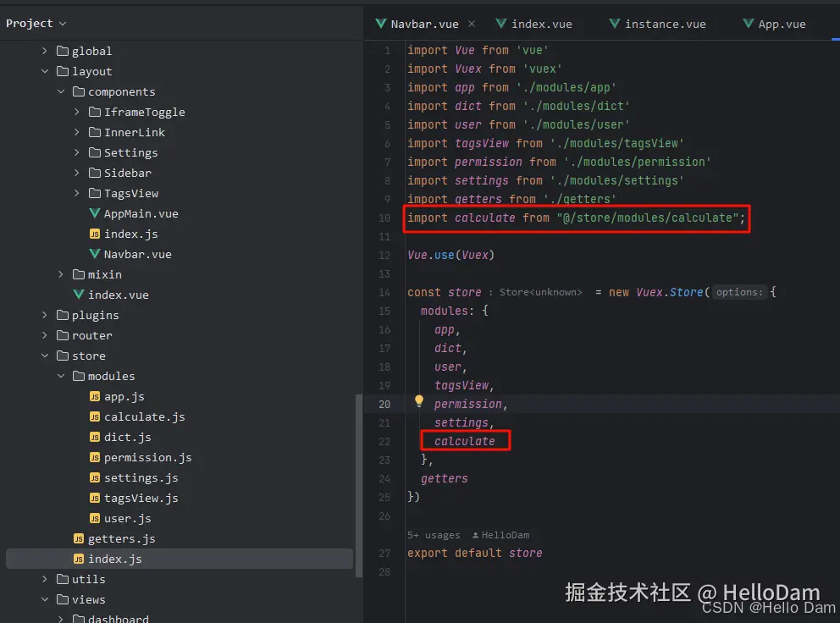This screenshot has height=623, width=840.
Task: Click 'export default store' on line 27
Action: (475, 553)
